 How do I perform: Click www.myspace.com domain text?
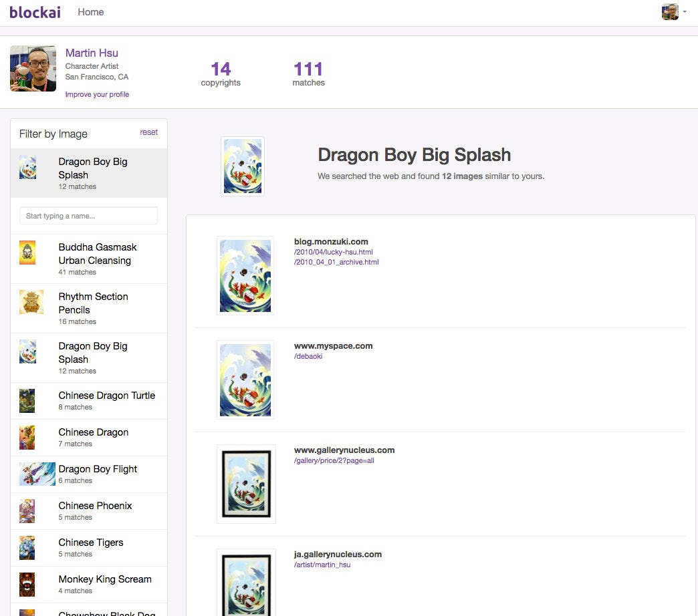click(x=334, y=345)
